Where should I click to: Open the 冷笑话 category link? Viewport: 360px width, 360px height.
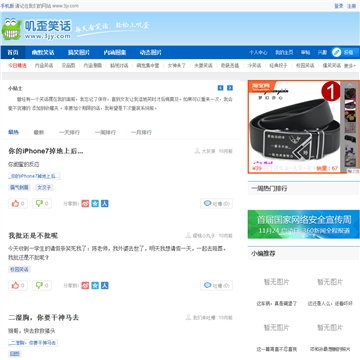[254, 66]
